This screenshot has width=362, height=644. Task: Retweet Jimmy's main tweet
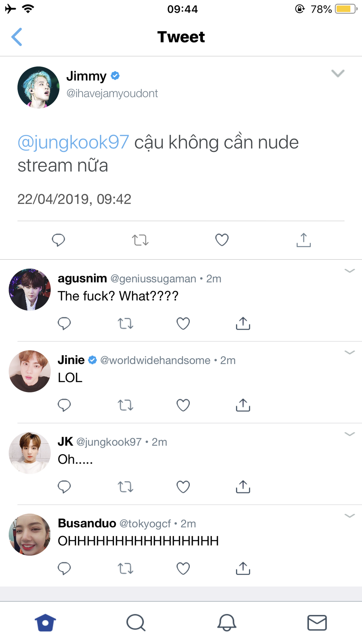coord(140,240)
